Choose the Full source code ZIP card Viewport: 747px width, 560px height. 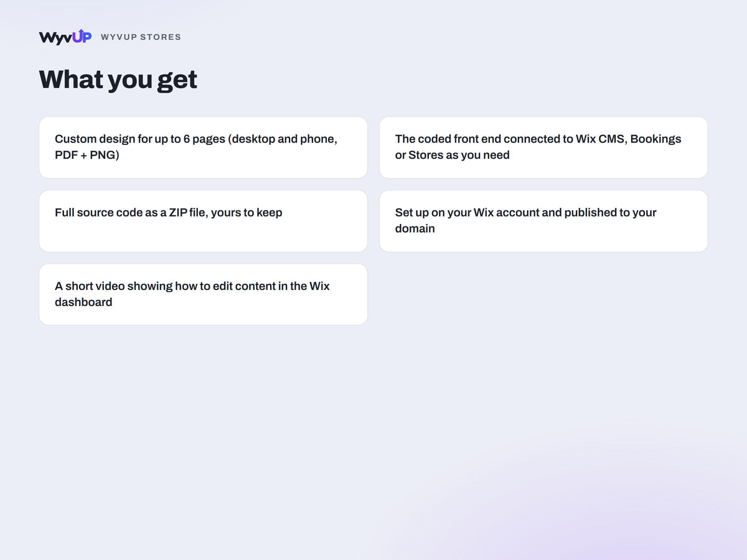point(203,221)
